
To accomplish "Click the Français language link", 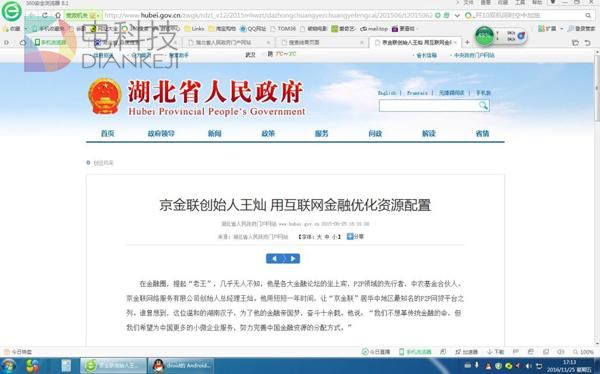I will [417, 93].
